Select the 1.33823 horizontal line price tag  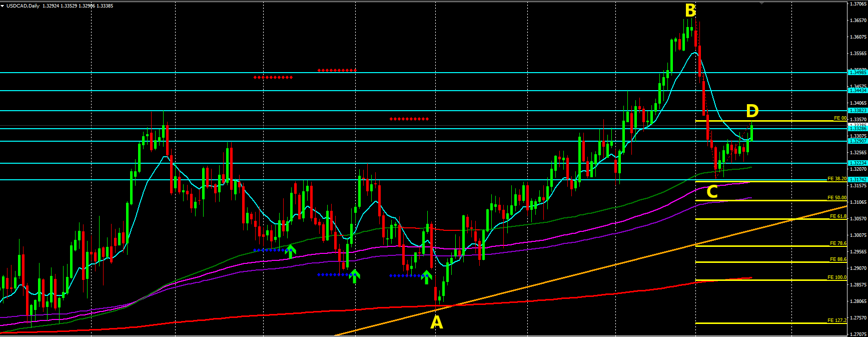point(857,111)
